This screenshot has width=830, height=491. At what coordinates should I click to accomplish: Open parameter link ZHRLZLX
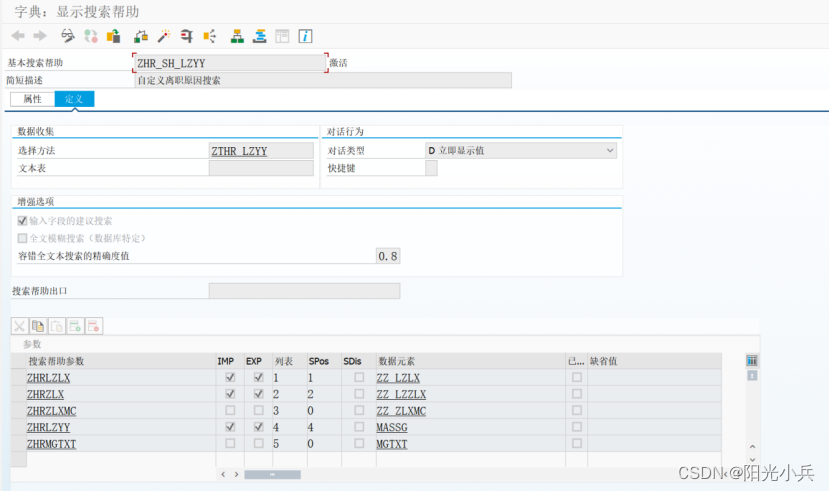[48, 378]
